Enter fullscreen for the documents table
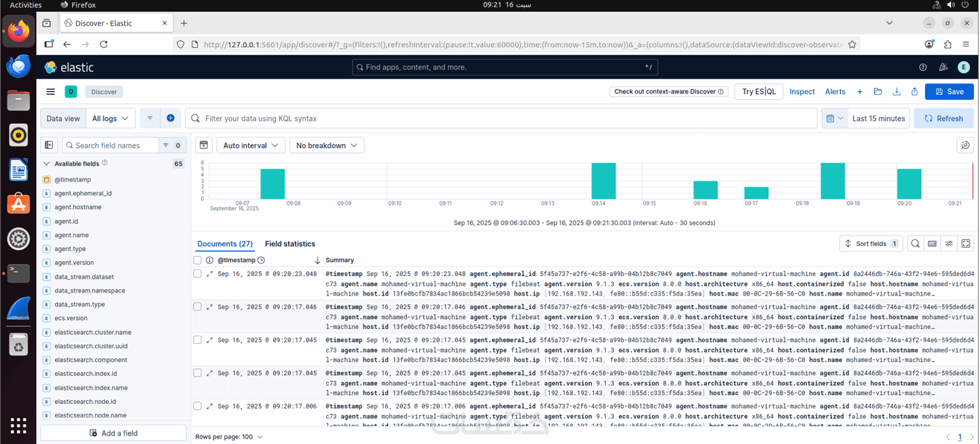Screen dimensions: 980x444 [x=966, y=243]
